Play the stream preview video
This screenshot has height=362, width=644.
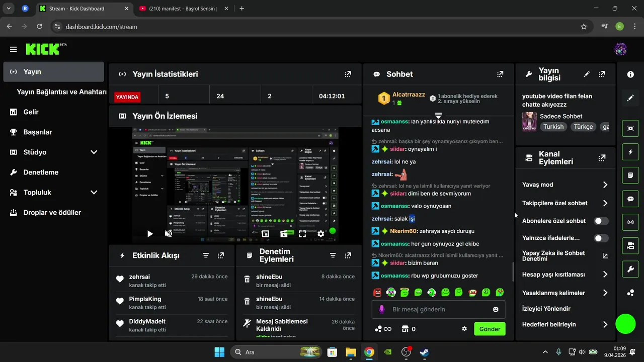150,234
